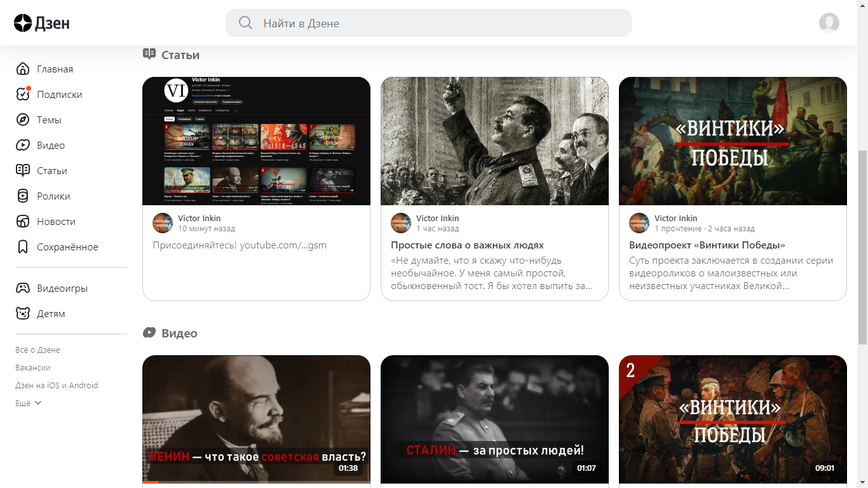
Task: Click the '10 минут назад' timestamp
Action: [207, 229]
